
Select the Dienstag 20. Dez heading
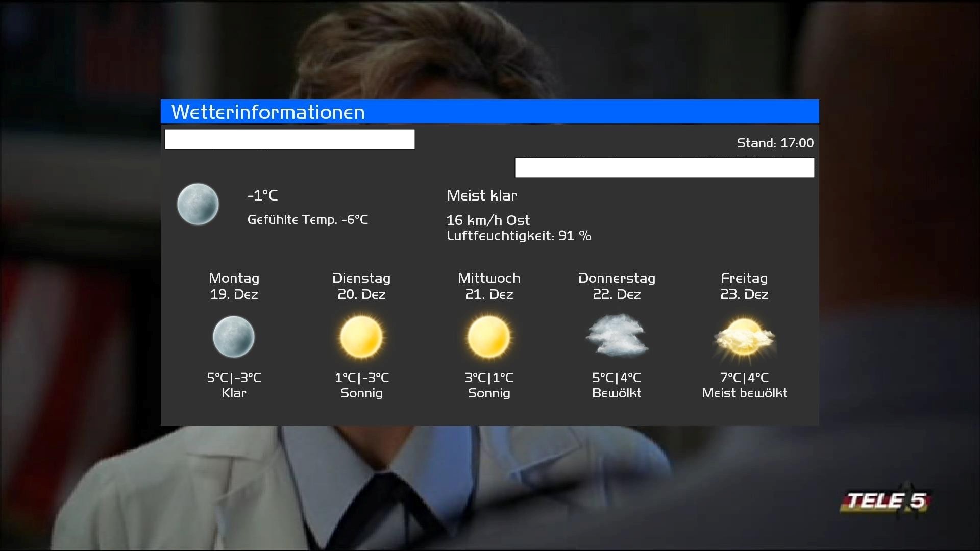pyautogui.click(x=361, y=286)
